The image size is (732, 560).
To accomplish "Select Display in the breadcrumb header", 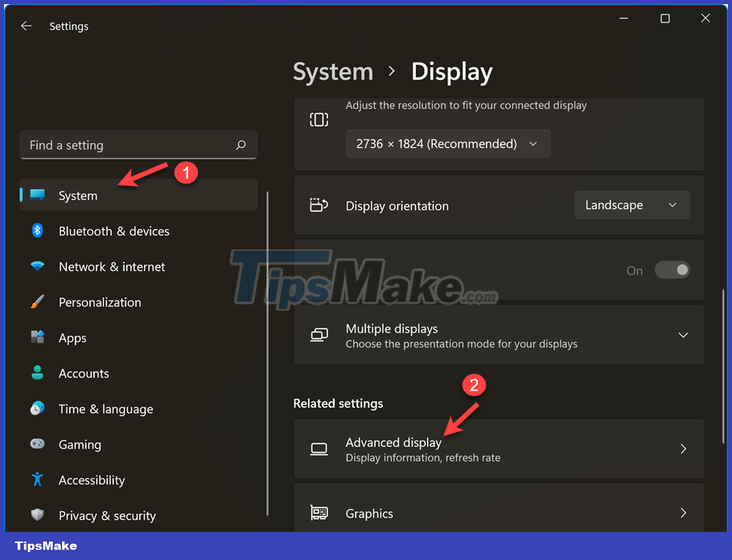I will point(451,72).
